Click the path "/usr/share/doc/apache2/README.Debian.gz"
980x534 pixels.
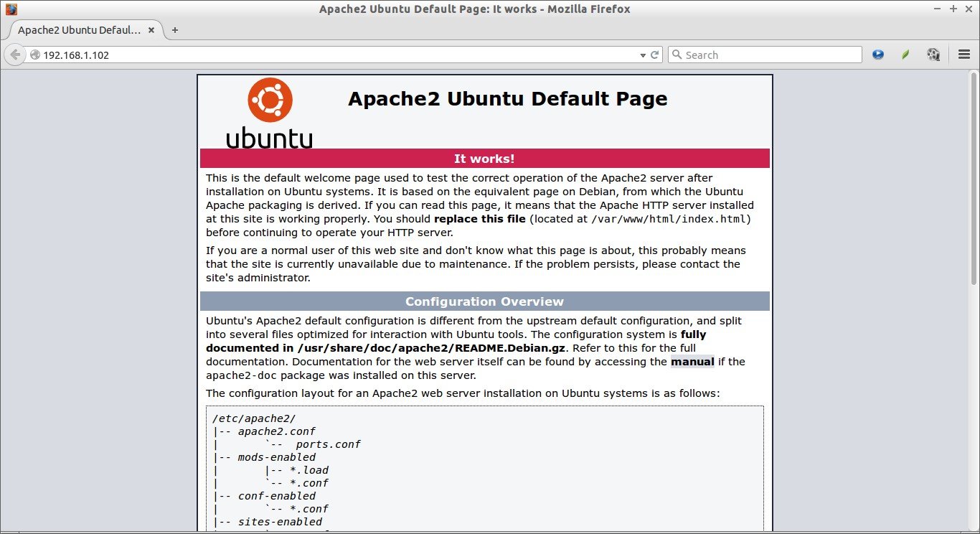click(432, 348)
